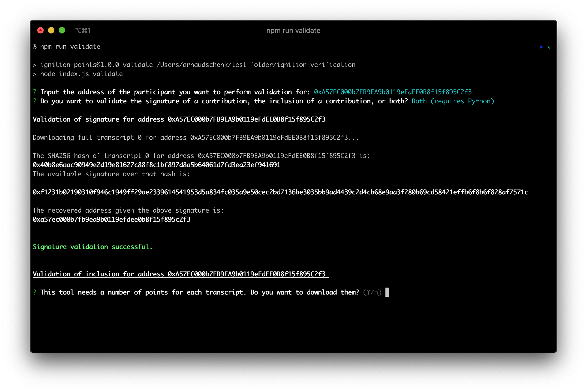
Task: Click the SHA256 hash value 0x40b8e6aac...
Action: pos(157,165)
